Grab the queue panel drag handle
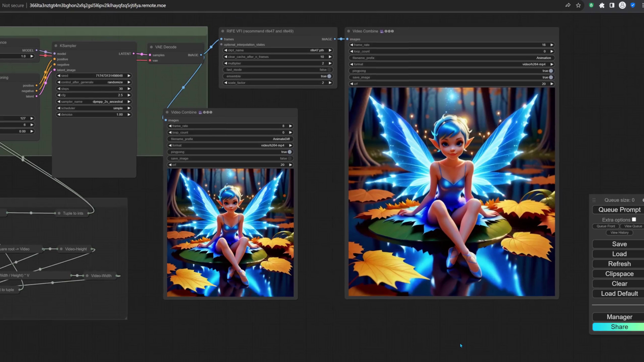Image resolution: width=644 pixels, height=362 pixels. point(594,200)
